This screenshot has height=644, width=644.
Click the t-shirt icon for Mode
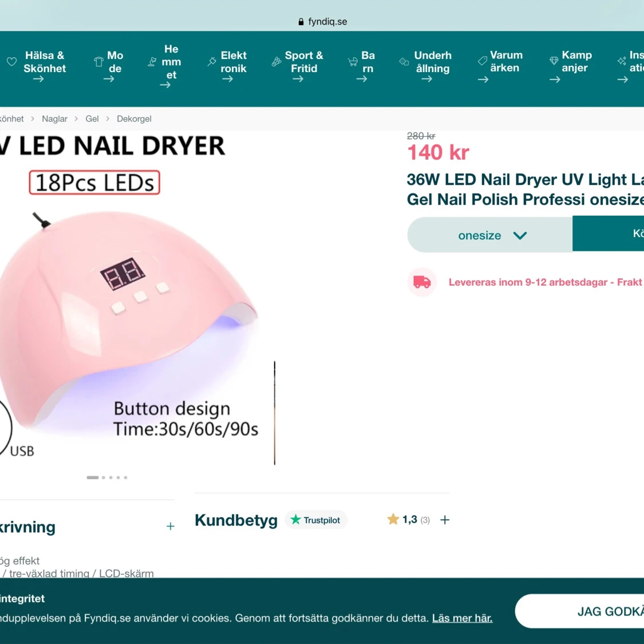98,62
